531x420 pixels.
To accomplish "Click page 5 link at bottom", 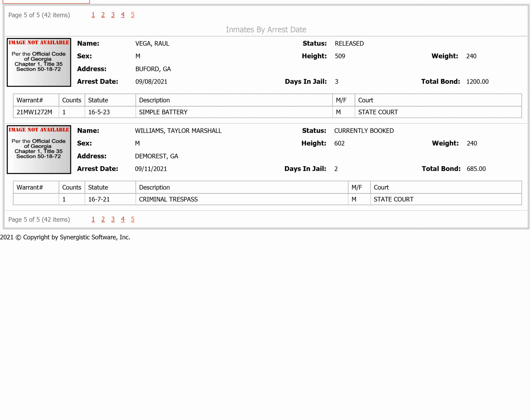I will pyautogui.click(x=133, y=219).
